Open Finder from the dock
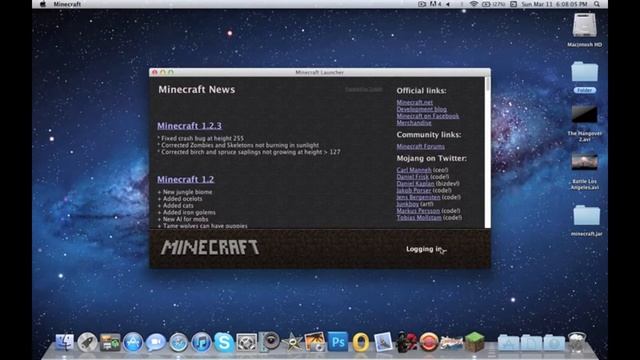This screenshot has height=360, width=640. pyautogui.click(x=65, y=342)
